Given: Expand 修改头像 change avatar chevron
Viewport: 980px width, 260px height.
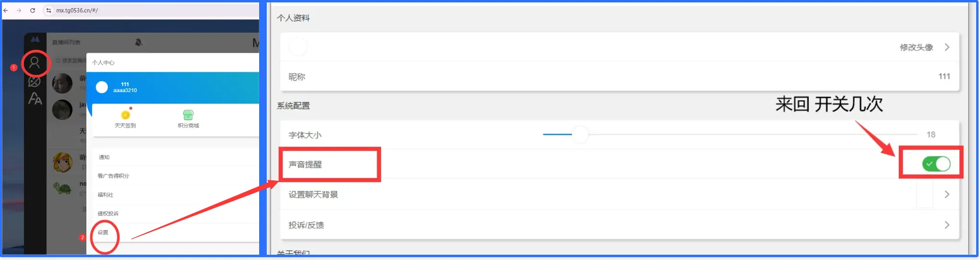Looking at the screenshot, I should click(x=947, y=47).
